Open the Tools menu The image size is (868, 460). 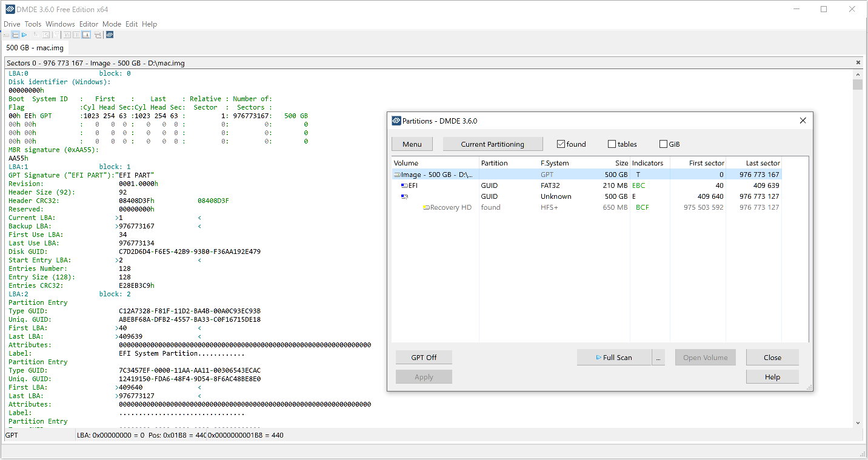33,24
